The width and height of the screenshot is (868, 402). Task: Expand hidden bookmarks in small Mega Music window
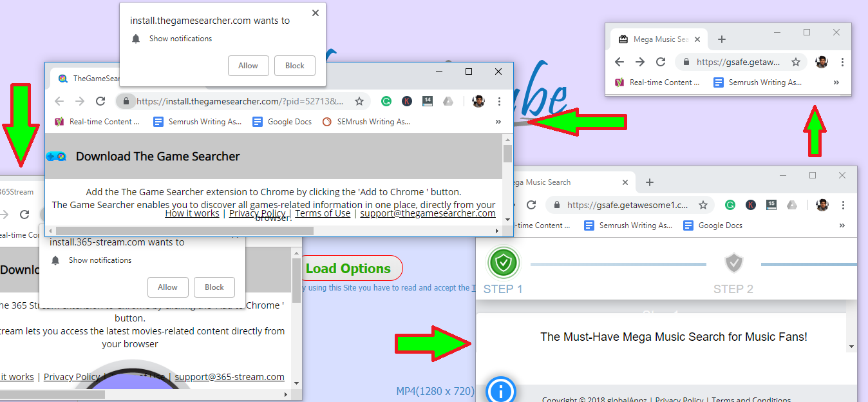tap(836, 82)
